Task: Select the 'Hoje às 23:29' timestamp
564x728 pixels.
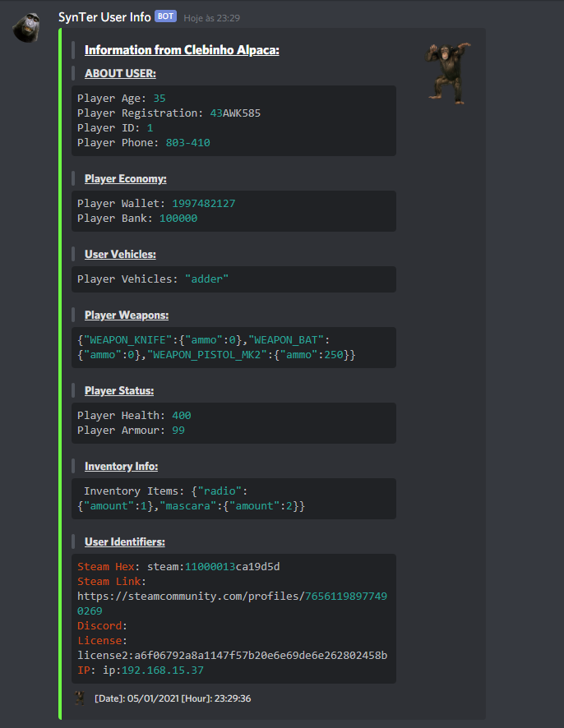Action: point(212,18)
